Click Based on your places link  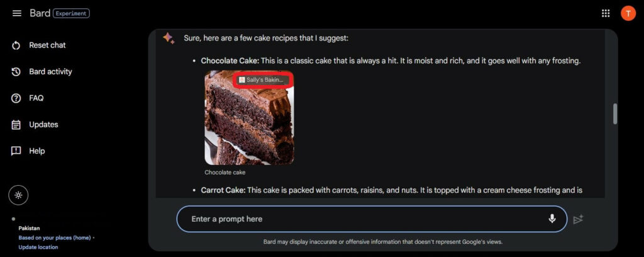55,237
